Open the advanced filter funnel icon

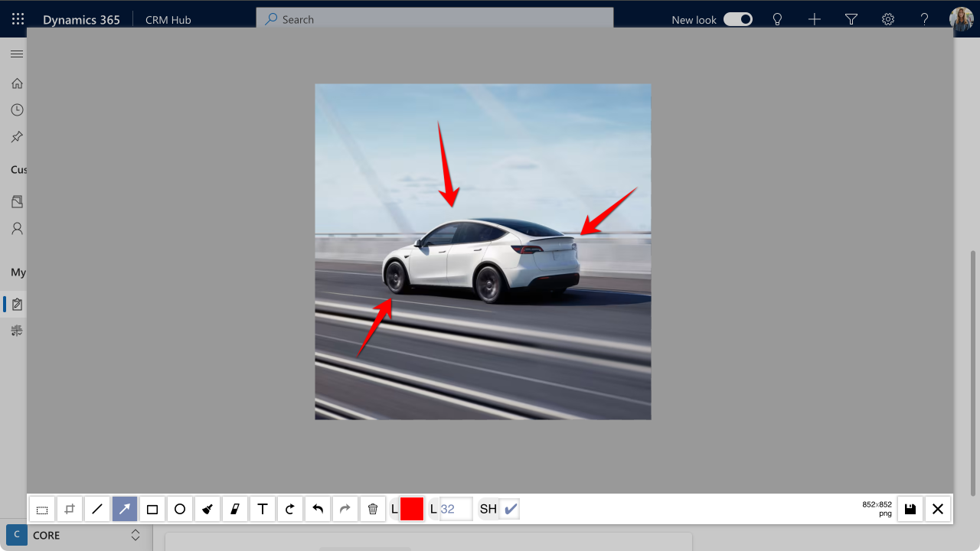[x=851, y=19]
